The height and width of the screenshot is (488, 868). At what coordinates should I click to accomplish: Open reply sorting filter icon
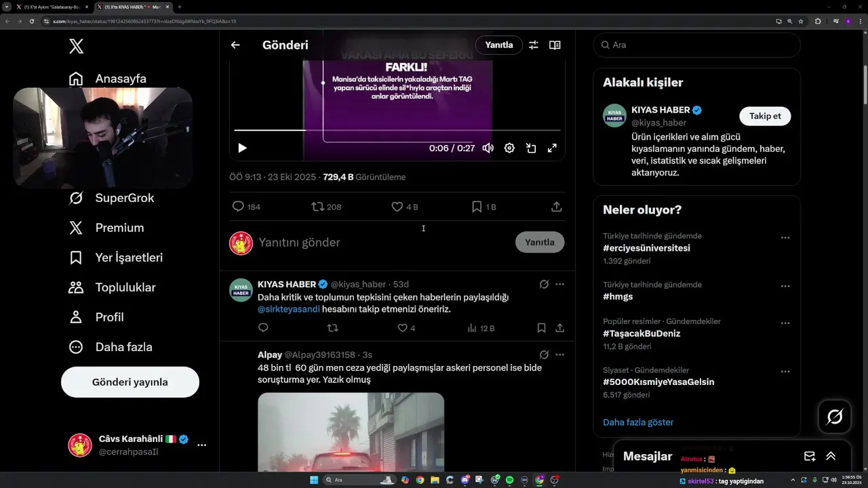click(534, 45)
